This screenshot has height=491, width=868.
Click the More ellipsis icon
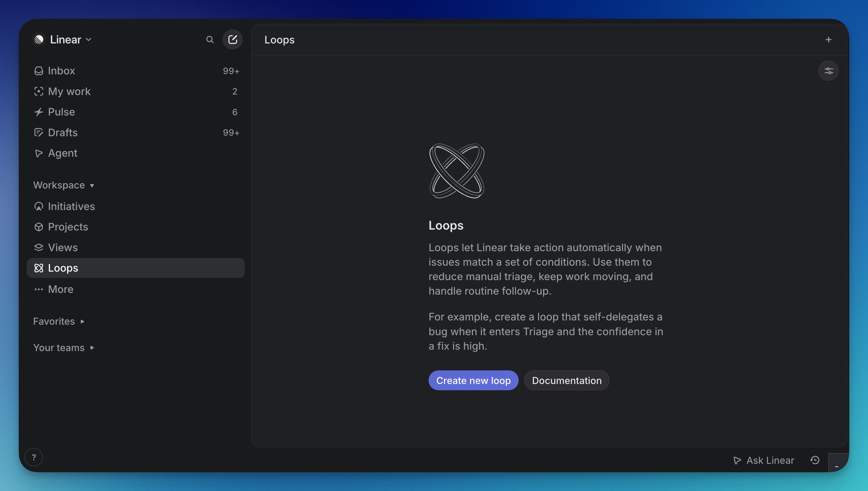pos(39,289)
